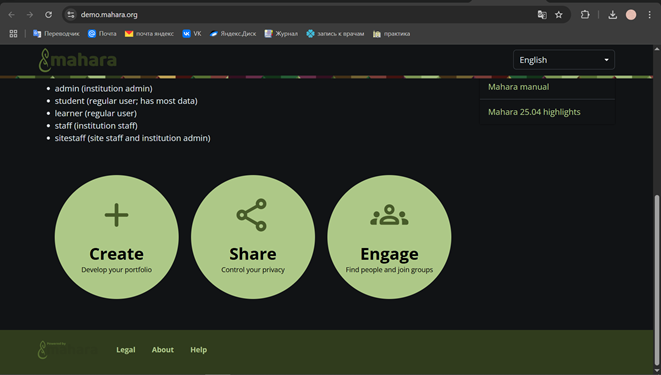Open the VK bookmark
Viewport: 661px width, 375px height.
pos(192,34)
